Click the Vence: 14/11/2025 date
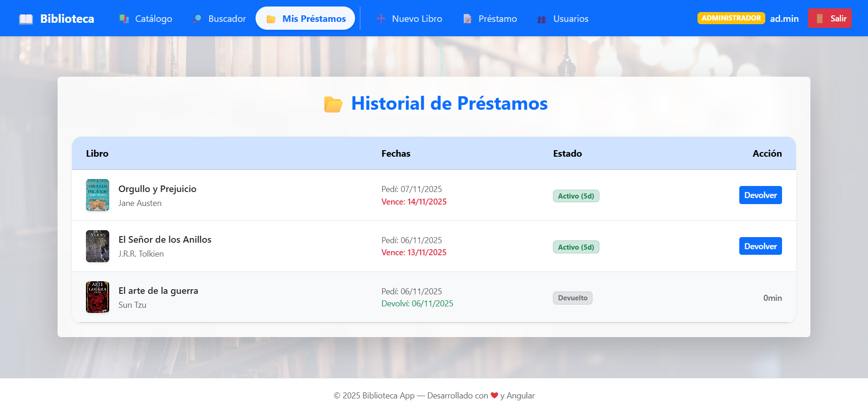The width and height of the screenshot is (868, 411). (414, 202)
